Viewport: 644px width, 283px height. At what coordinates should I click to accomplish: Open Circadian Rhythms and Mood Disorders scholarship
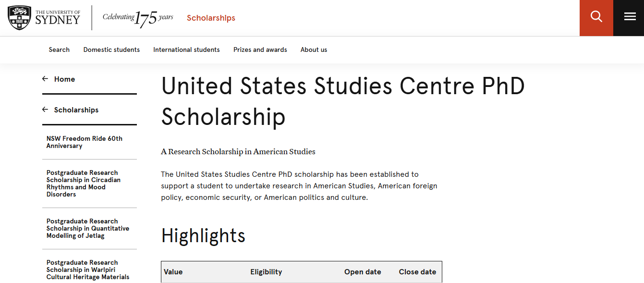[x=83, y=183]
